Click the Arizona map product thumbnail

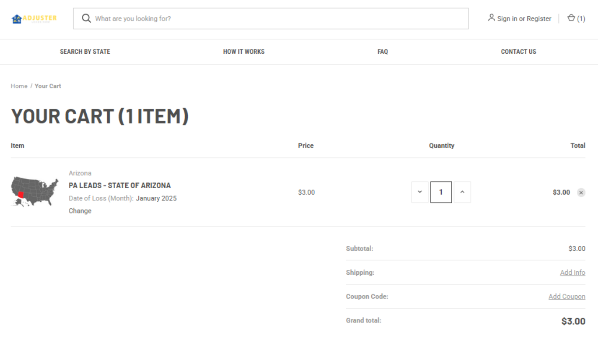pyautogui.click(x=35, y=192)
